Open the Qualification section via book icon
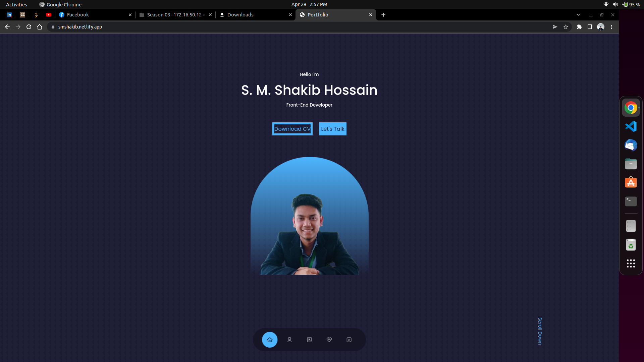Image resolution: width=644 pixels, height=362 pixels. (309, 340)
